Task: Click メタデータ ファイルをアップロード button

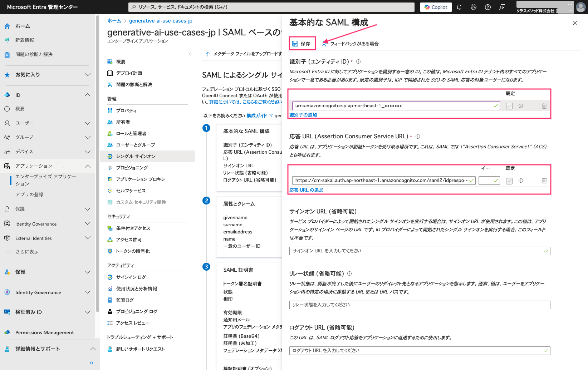Action: 244,54
